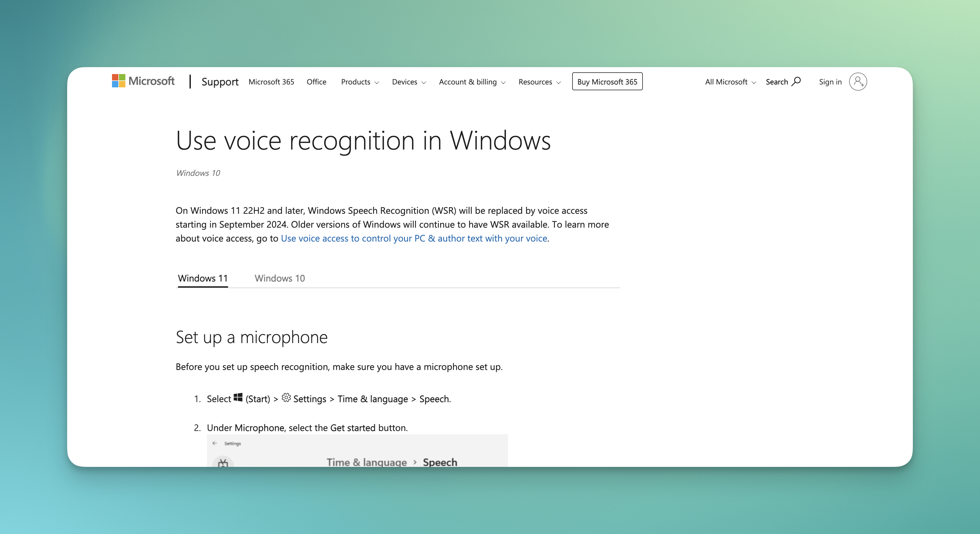This screenshot has height=534, width=980.
Task: Click 'Time & language' text in step 1
Action: 372,399
